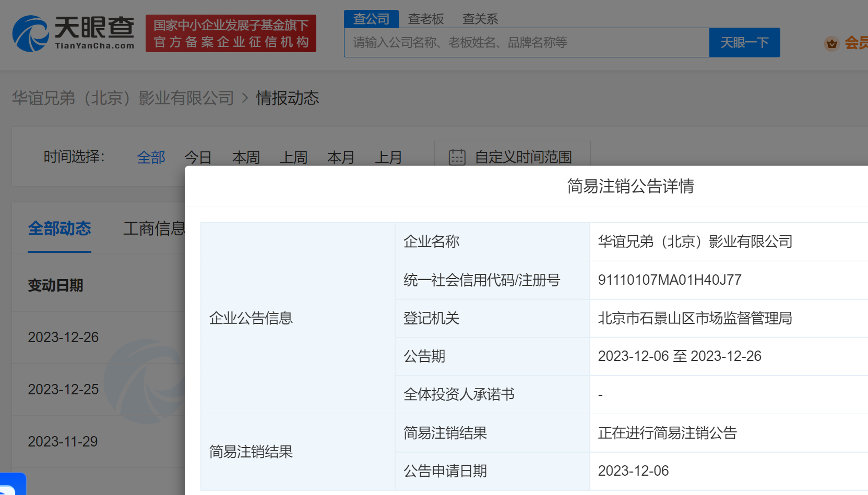Choose the 上月 time filter
This screenshot has width=868, height=495.
pyautogui.click(x=388, y=157)
